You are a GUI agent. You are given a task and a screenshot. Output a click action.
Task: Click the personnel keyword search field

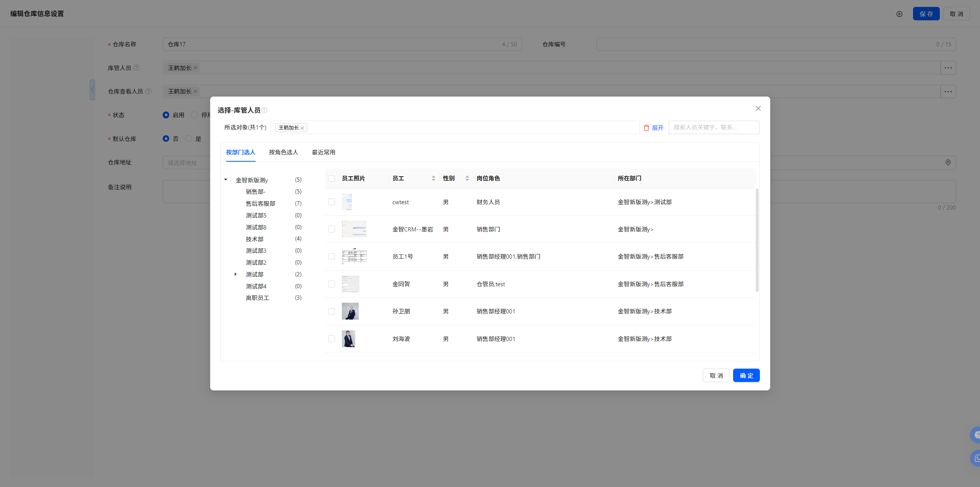(714, 127)
